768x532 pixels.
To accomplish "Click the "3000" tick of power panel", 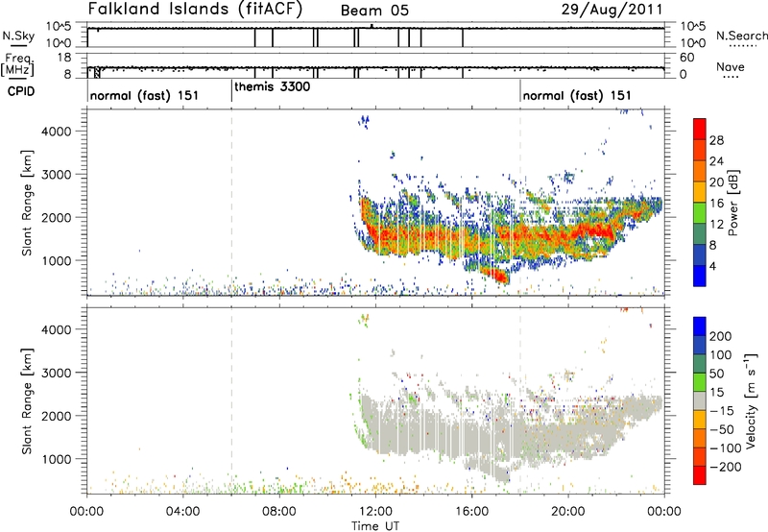I will [x=57, y=175].
